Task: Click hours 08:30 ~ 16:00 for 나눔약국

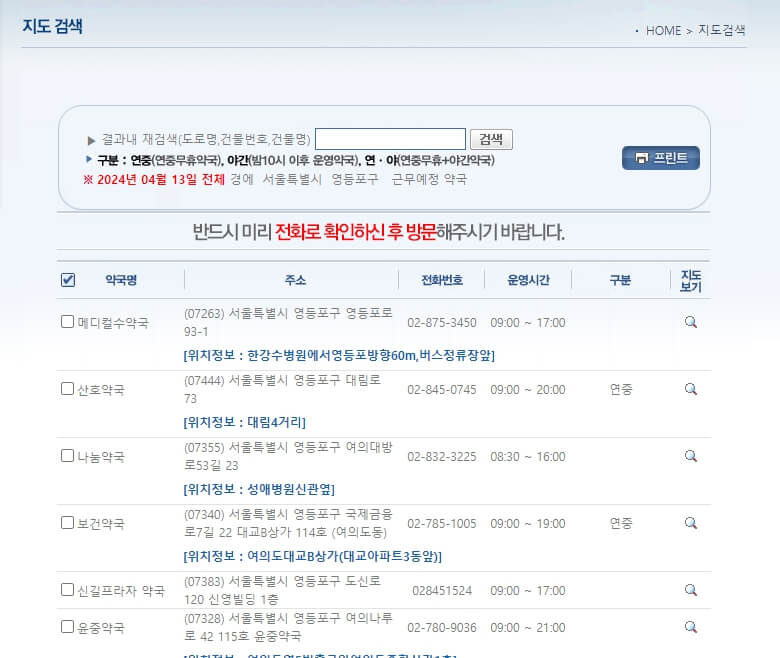Action: (528, 457)
